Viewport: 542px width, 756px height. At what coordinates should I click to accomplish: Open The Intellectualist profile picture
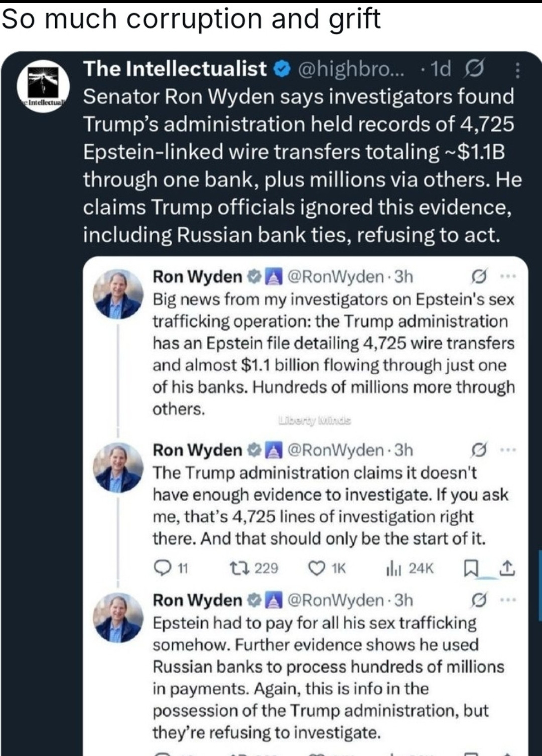tap(44, 86)
